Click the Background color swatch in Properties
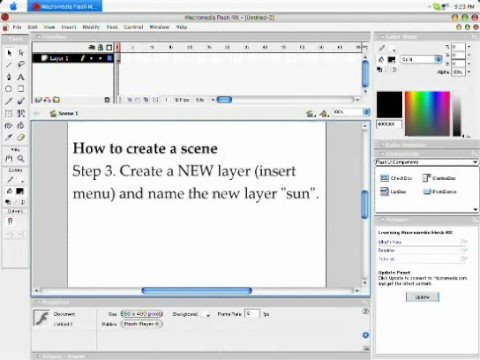Viewport: 480px width, 360px height. [207, 314]
